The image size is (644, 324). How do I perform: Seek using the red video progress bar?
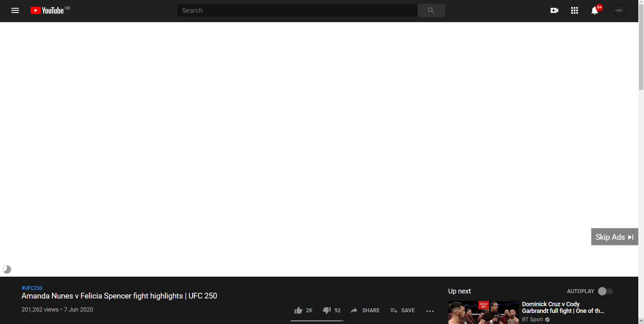coord(317,321)
